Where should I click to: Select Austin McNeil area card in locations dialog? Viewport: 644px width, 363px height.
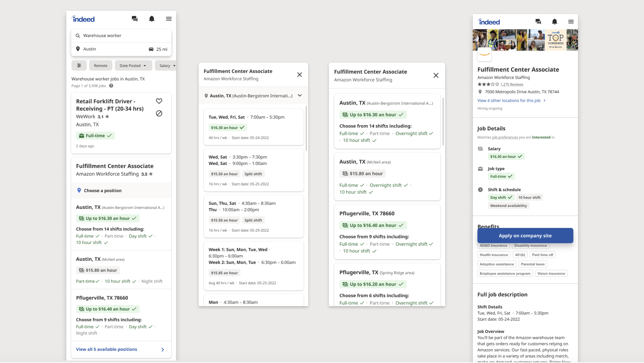pyautogui.click(x=387, y=176)
